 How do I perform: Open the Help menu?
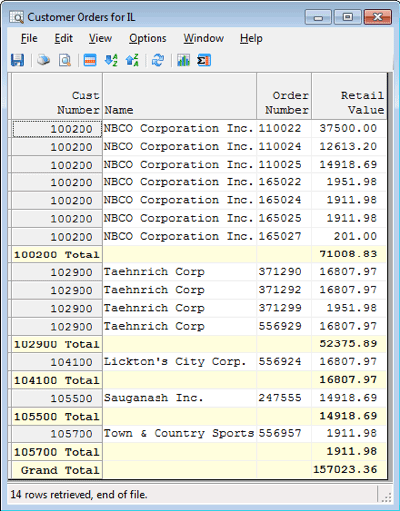click(x=251, y=38)
